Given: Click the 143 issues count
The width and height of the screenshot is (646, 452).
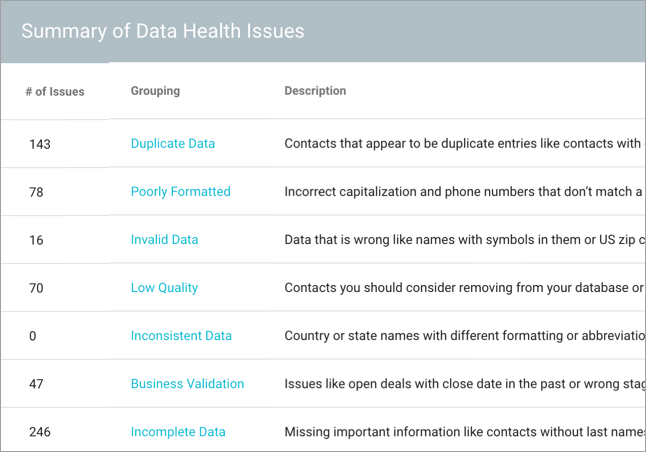Looking at the screenshot, I should pos(40,144).
